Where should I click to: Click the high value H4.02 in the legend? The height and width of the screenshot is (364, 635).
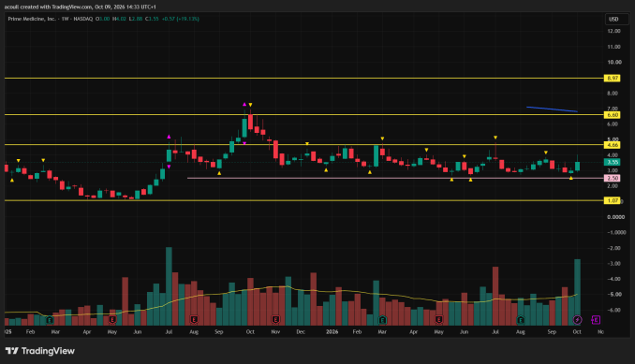[119, 19]
